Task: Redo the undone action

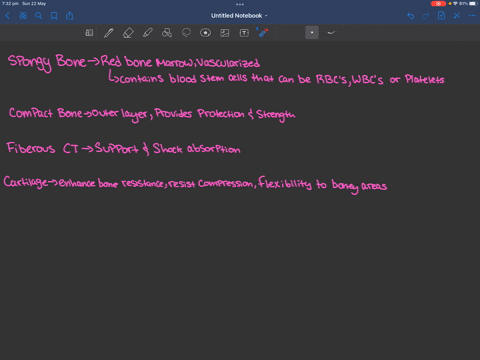Action: [x=426, y=16]
